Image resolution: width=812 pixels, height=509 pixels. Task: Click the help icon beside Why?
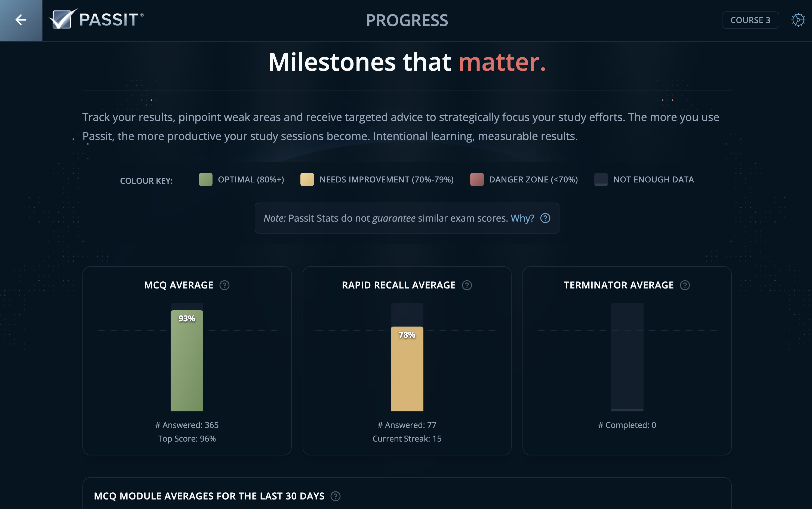click(545, 218)
